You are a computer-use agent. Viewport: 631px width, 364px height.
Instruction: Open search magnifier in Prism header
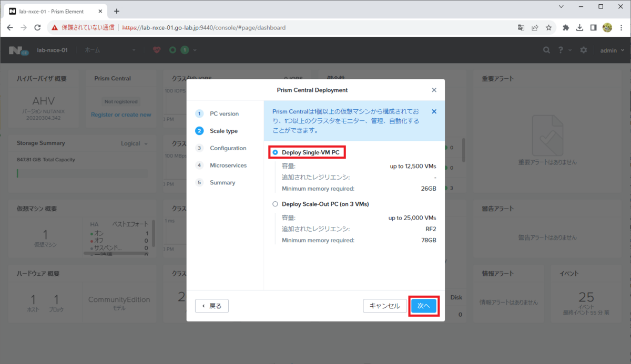547,50
